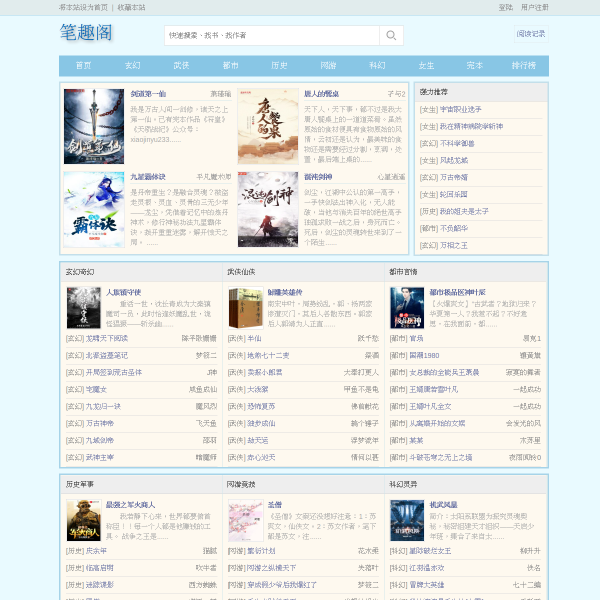Image resolution: width=600 pixels, height=600 pixels.
Task: Open 女生 navigation tab
Action: coord(426,65)
